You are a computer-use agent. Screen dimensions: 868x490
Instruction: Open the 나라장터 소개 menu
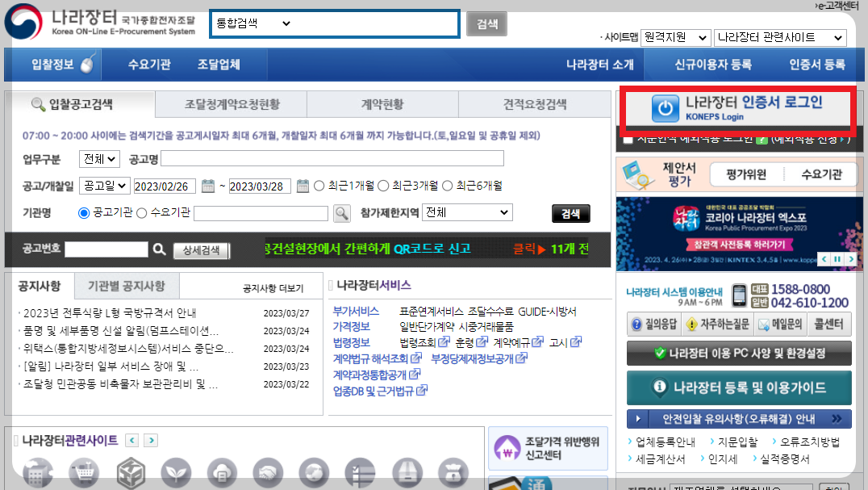click(x=600, y=65)
